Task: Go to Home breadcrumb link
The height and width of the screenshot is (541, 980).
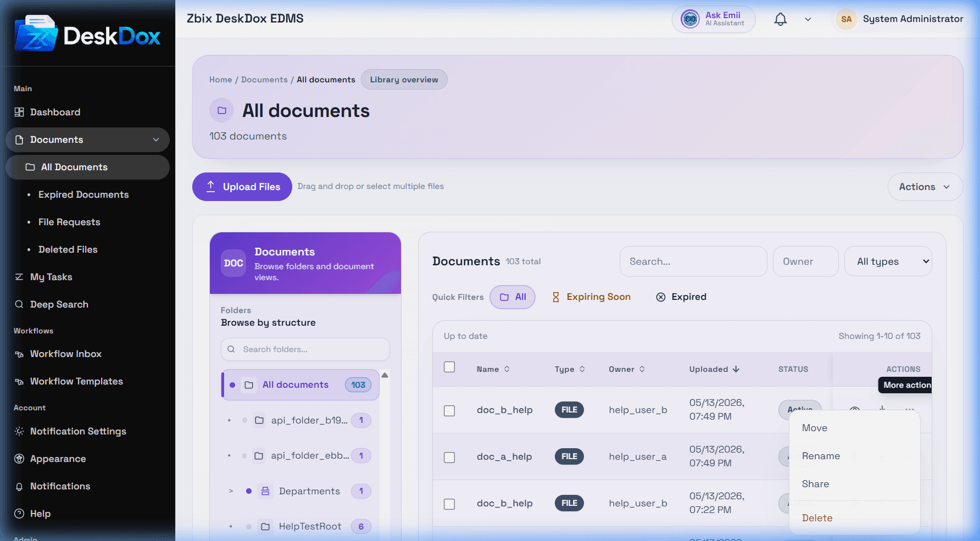Action: [x=221, y=80]
